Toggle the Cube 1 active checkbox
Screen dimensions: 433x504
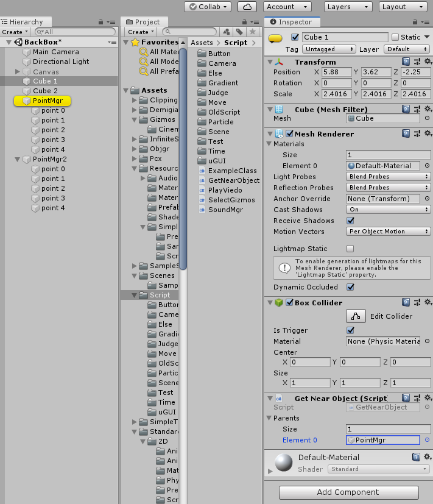point(295,37)
